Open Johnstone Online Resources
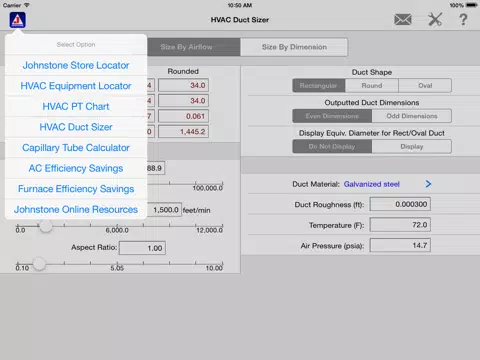The width and height of the screenshot is (480, 360). click(x=76, y=209)
